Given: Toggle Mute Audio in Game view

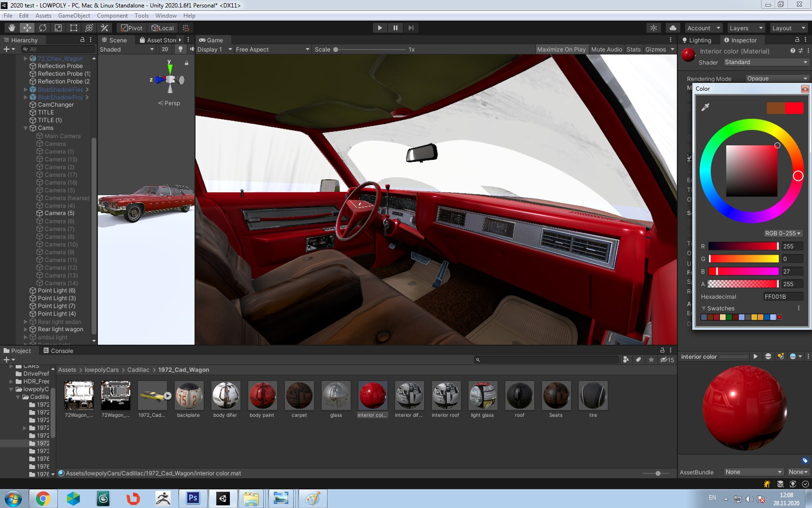Looking at the screenshot, I should coord(606,49).
